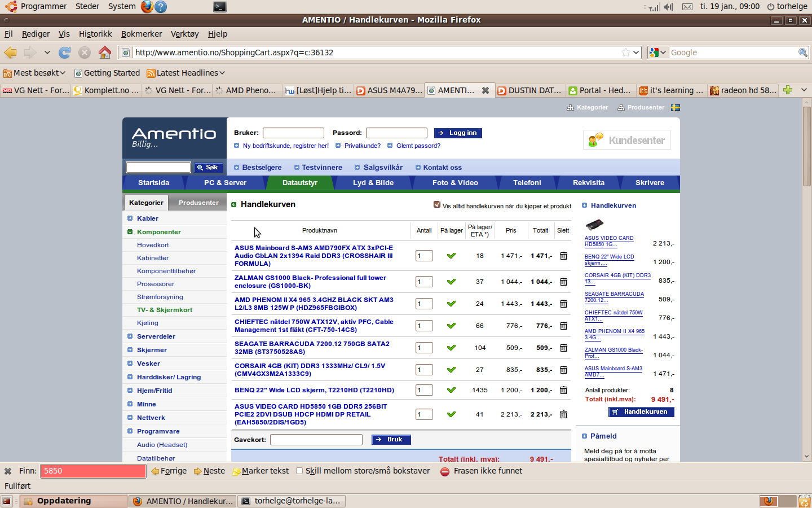The image size is (812, 508).
Task: Open the Historikk menu
Action: (95, 34)
